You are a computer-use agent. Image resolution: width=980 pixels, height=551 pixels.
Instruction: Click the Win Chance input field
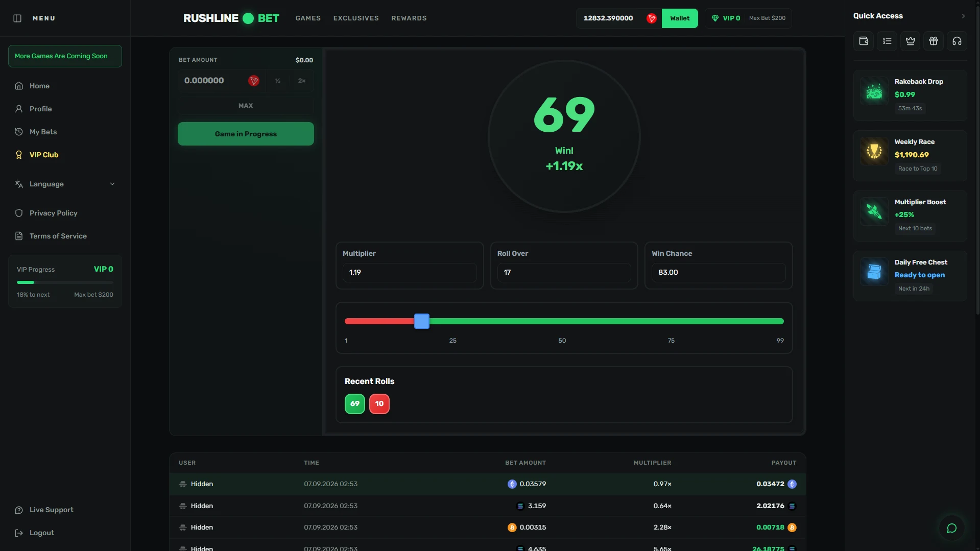click(x=719, y=272)
